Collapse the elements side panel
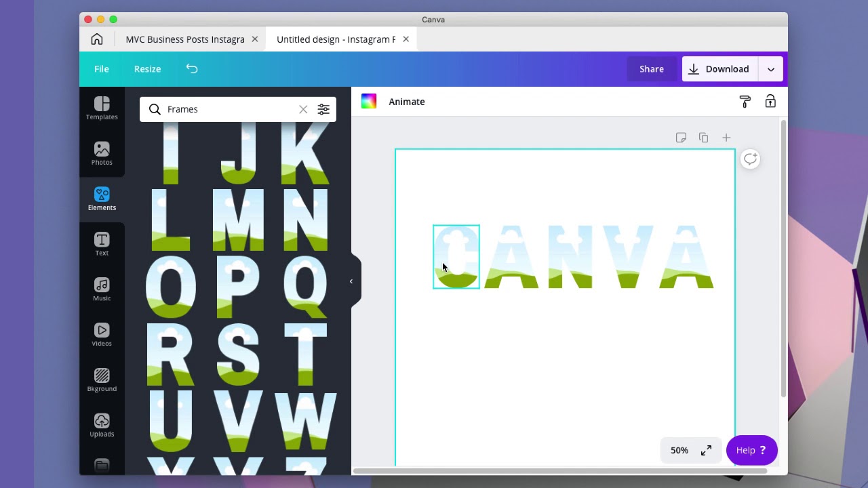 (x=351, y=281)
